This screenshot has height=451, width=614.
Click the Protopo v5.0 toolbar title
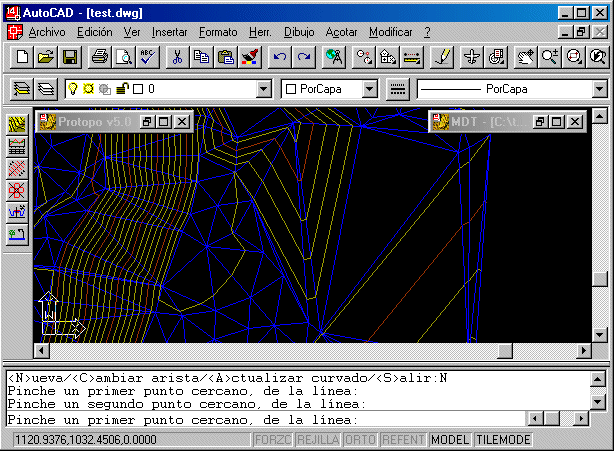point(94,122)
